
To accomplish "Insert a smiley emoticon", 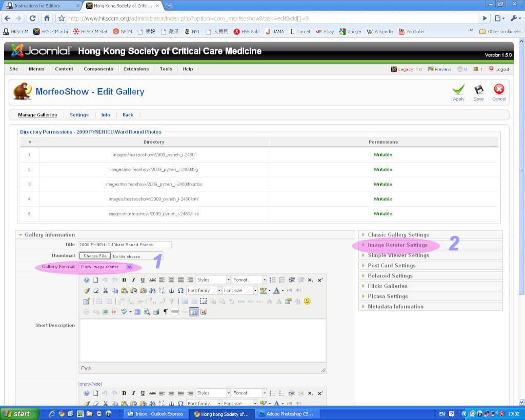I will coord(307,301).
